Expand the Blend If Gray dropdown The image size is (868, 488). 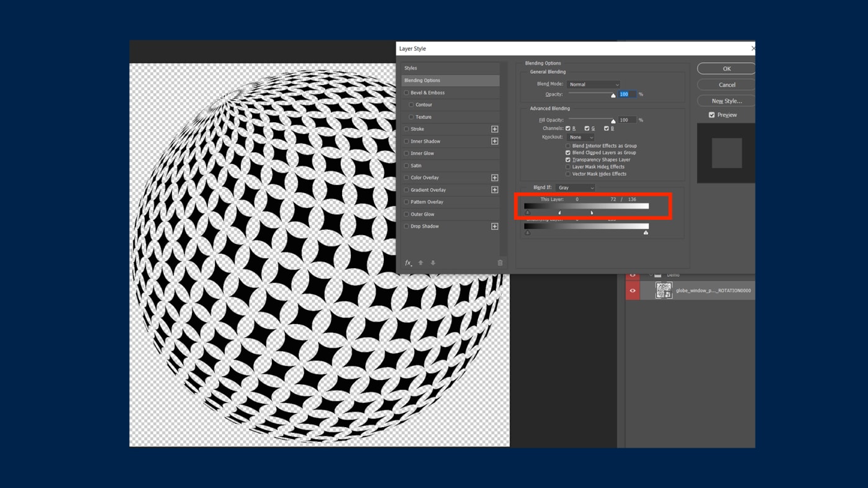click(x=575, y=188)
